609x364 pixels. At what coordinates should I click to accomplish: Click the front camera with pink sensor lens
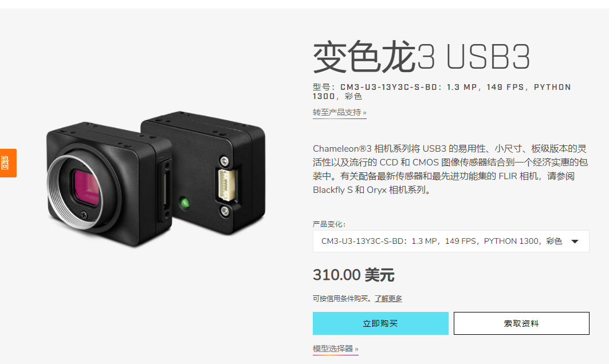[109, 184]
